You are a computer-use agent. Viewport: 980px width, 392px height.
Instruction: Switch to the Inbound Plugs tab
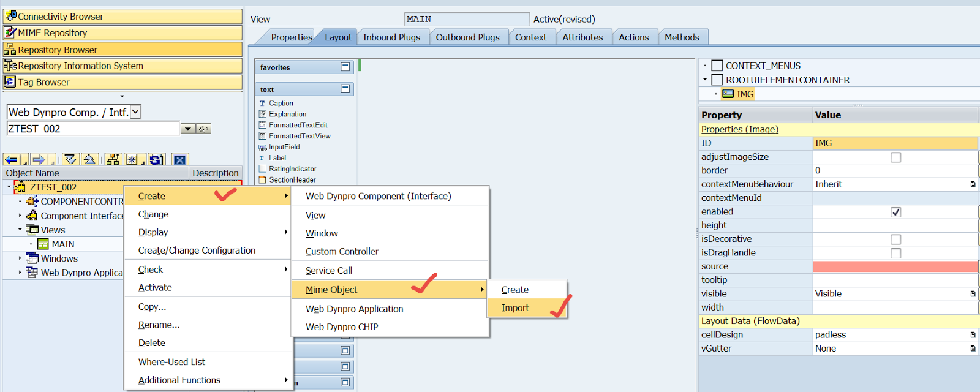coord(391,37)
